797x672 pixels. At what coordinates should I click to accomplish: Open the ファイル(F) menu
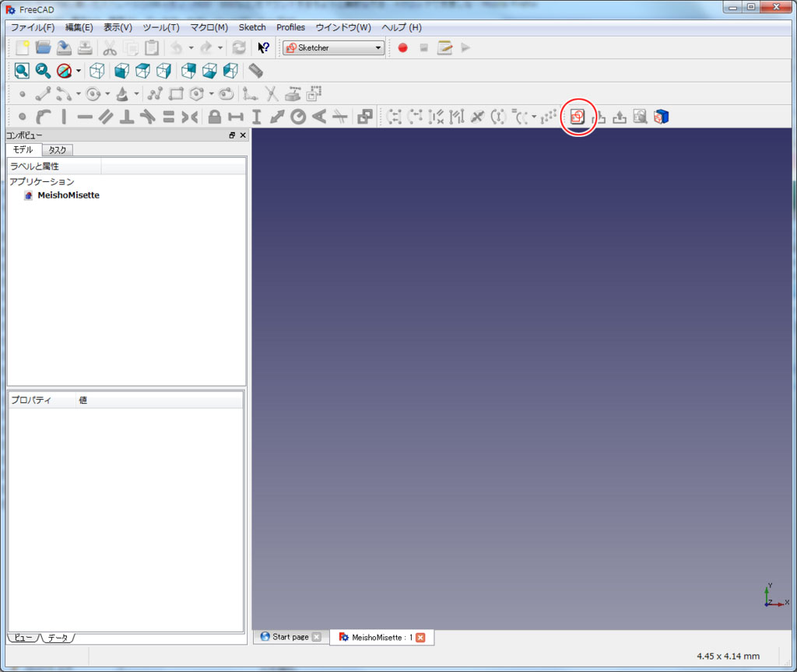33,27
